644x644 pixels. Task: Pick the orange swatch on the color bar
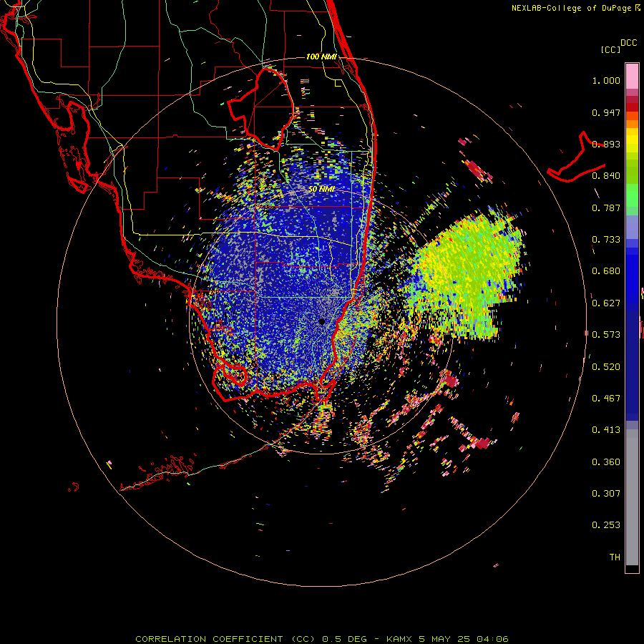point(632,124)
